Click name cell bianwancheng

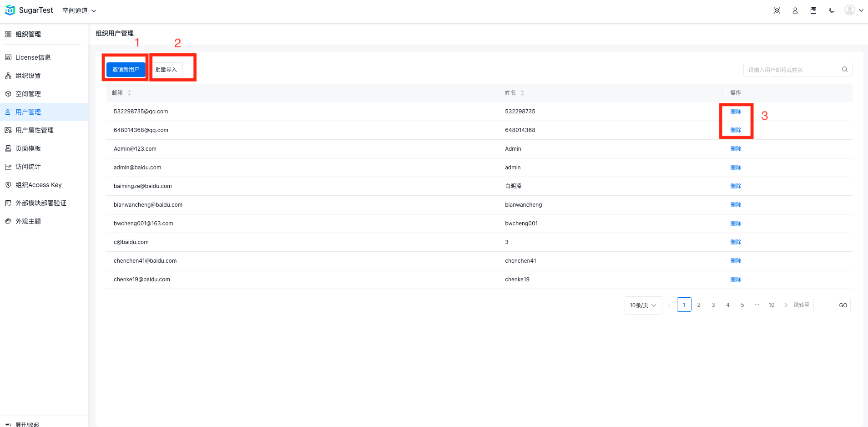524,205
